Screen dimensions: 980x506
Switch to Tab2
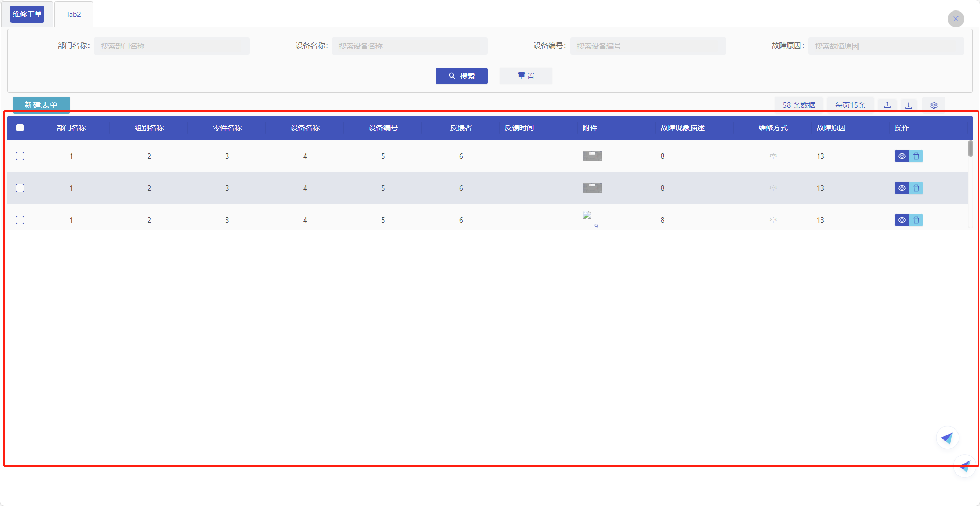click(73, 14)
